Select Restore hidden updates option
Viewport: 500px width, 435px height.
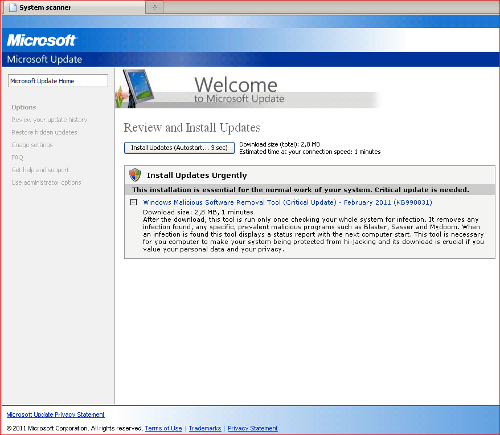click(x=44, y=132)
